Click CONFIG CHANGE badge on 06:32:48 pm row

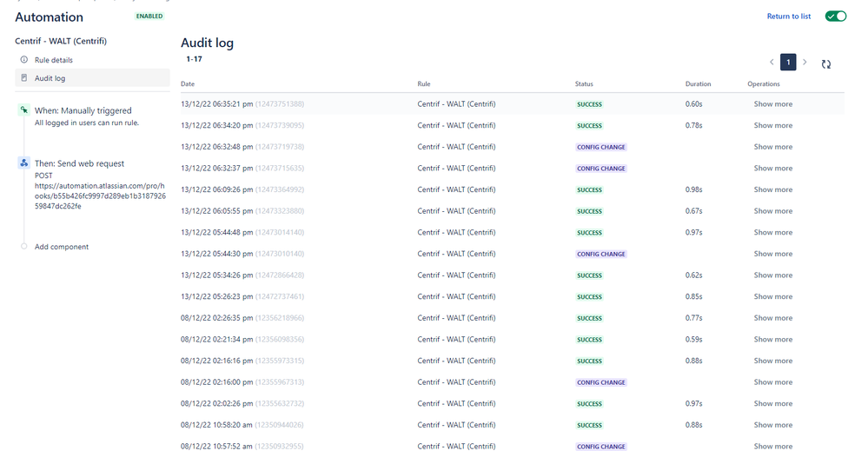[x=600, y=147]
